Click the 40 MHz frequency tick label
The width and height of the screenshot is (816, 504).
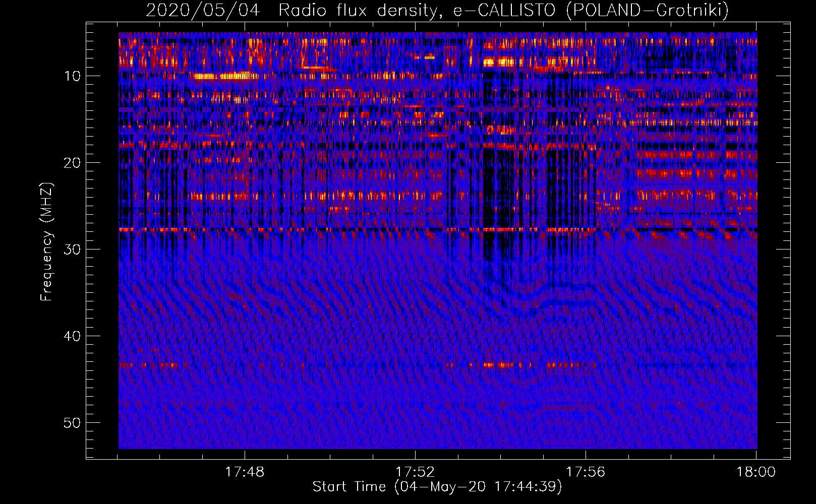point(73,336)
